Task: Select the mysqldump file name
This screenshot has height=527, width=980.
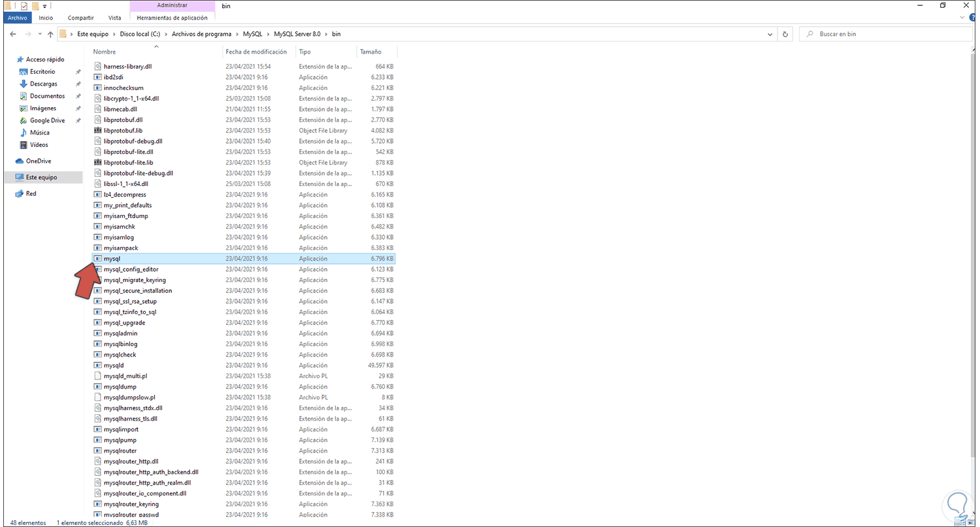Action: tap(120, 387)
